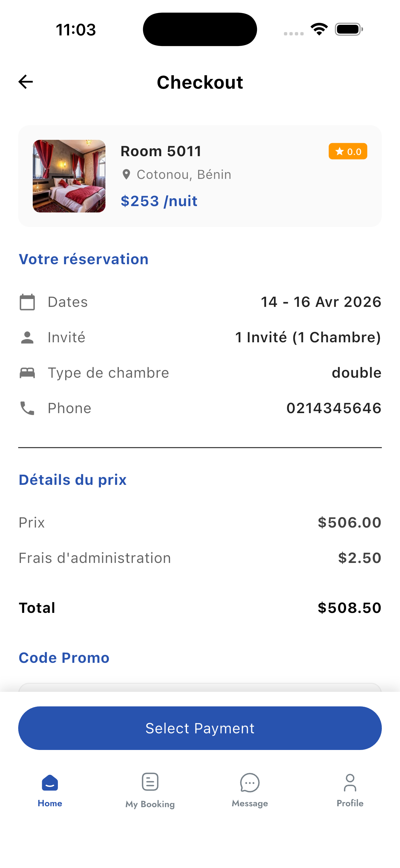Tap the bed icon for room type
The width and height of the screenshot is (400, 868).
point(27,373)
